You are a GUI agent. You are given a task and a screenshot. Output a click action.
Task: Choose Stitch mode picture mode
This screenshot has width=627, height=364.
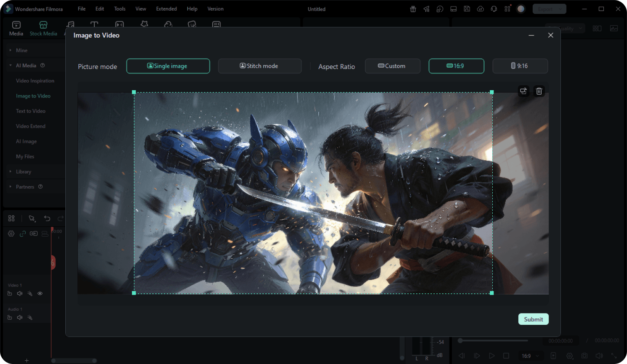coord(260,66)
